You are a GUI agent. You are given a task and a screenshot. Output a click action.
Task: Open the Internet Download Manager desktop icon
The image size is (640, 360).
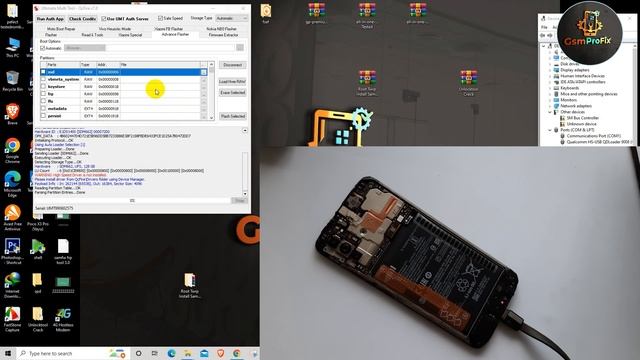tap(12, 284)
